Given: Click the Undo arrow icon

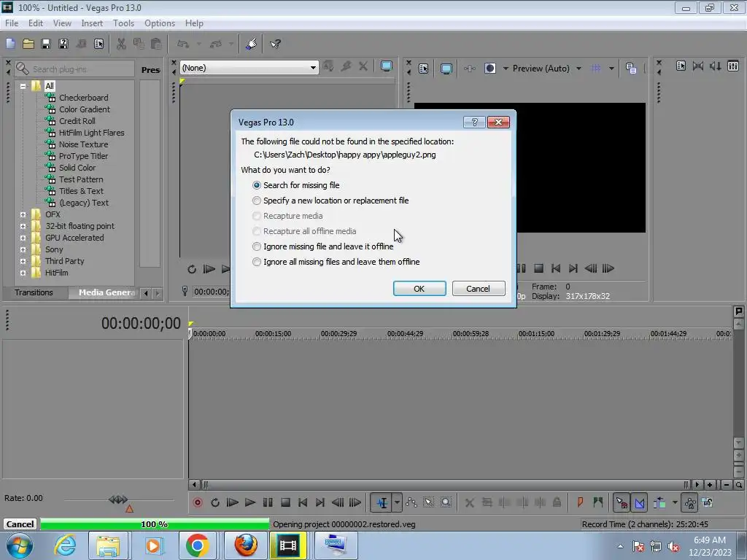Looking at the screenshot, I should click(183, 44).
